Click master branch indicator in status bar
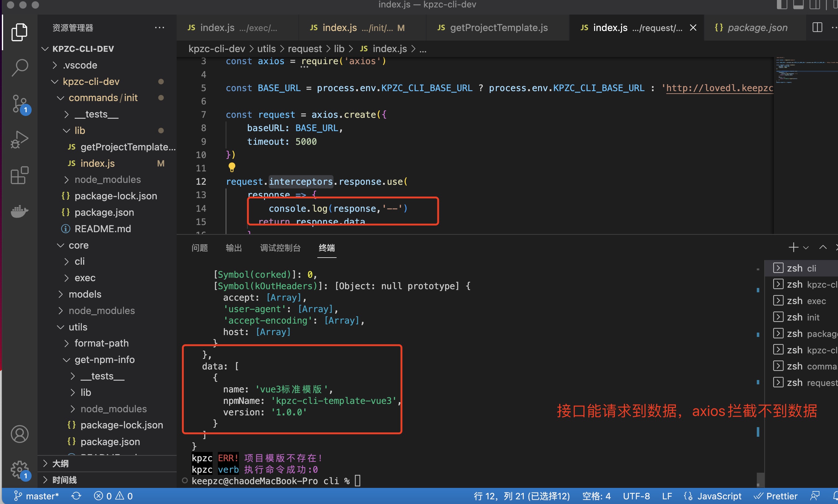838x504 pixels. coord(36,496)
